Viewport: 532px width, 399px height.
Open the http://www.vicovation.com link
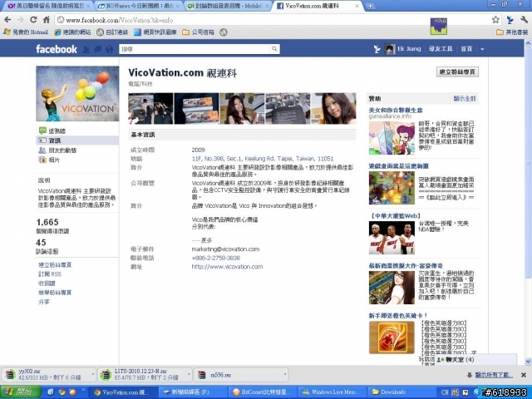[227, 267]
